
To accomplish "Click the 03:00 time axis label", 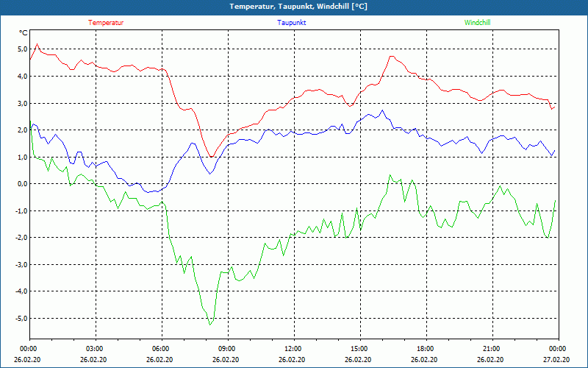I will (x=93, y=349).
